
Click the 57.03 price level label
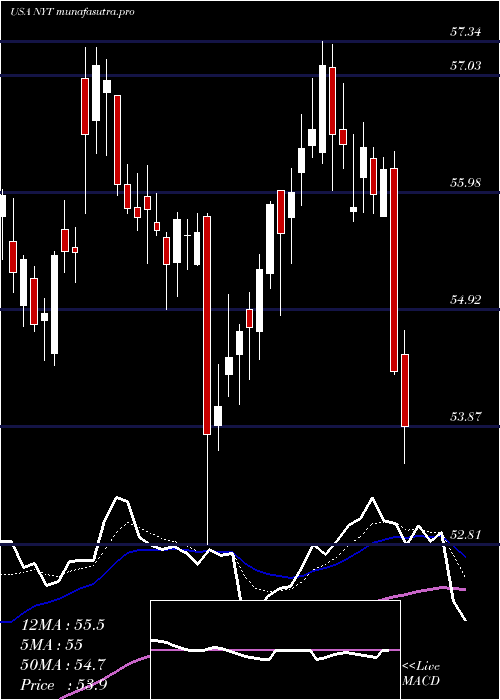point(466,66)
